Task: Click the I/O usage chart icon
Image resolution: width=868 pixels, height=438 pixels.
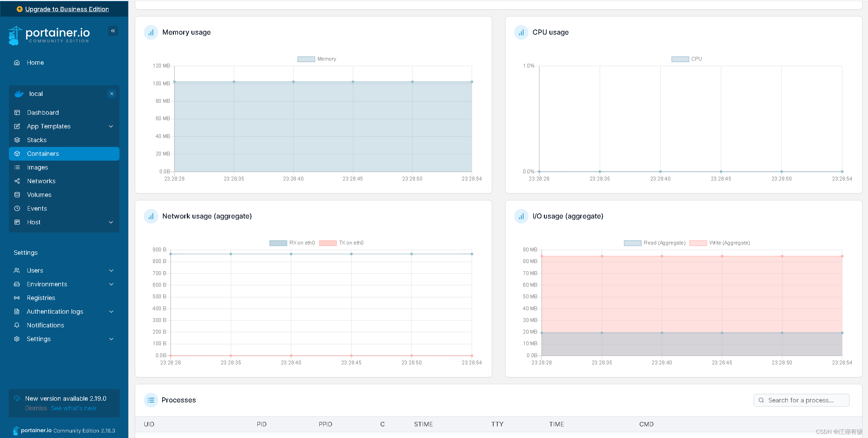Action: click(521, 216)
